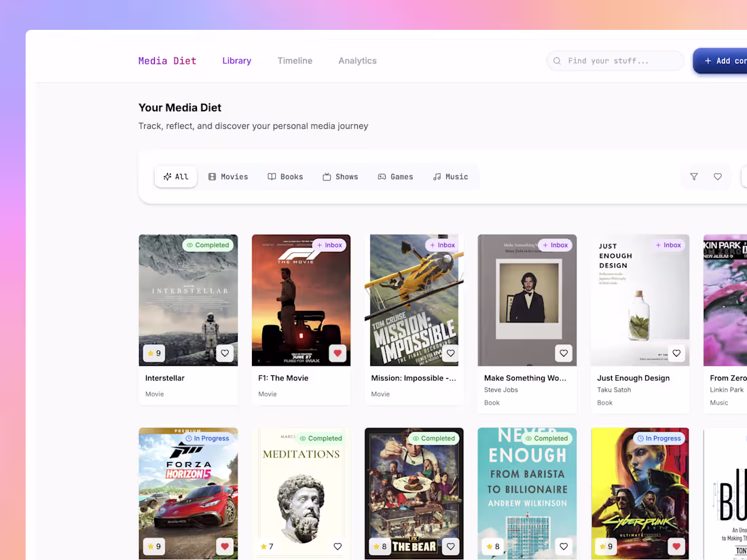Select the Games category filter icon
The height and width of the screenshot is (560, 747).
tap(381, 176)
